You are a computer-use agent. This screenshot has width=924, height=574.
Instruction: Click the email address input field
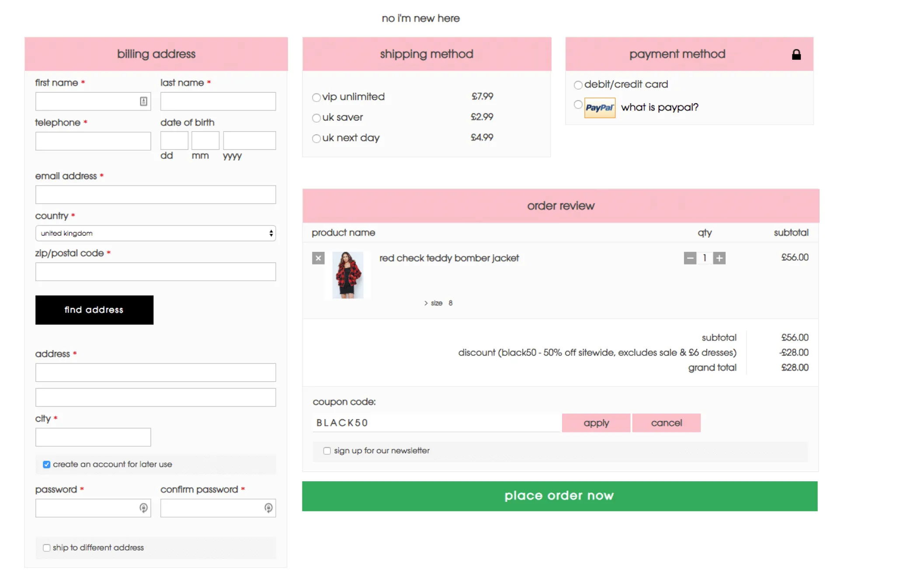(156, 195)
